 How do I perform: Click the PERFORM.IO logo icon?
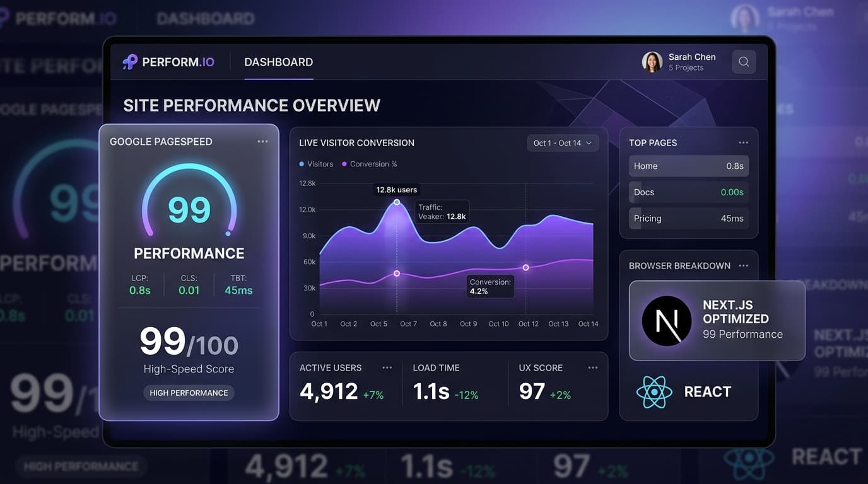click(130, 62)
